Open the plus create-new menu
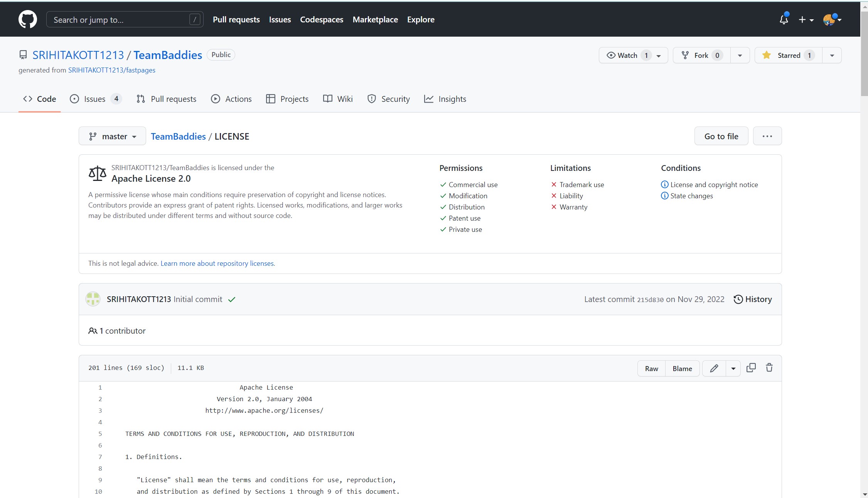Image resolution: width=868 pixels, height=498 pixels. [806, 20]
